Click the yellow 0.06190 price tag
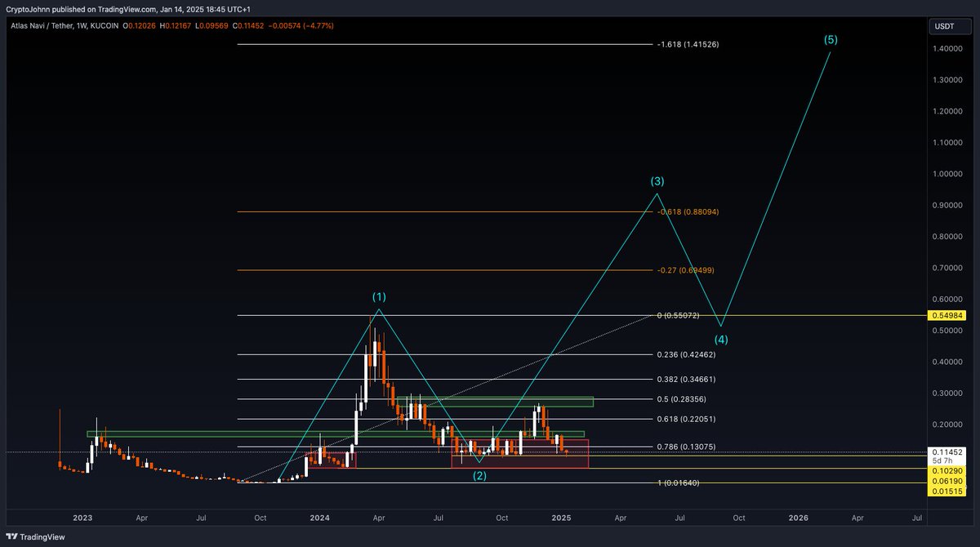This screenshot has height=547, width=980. pos(947,482)
